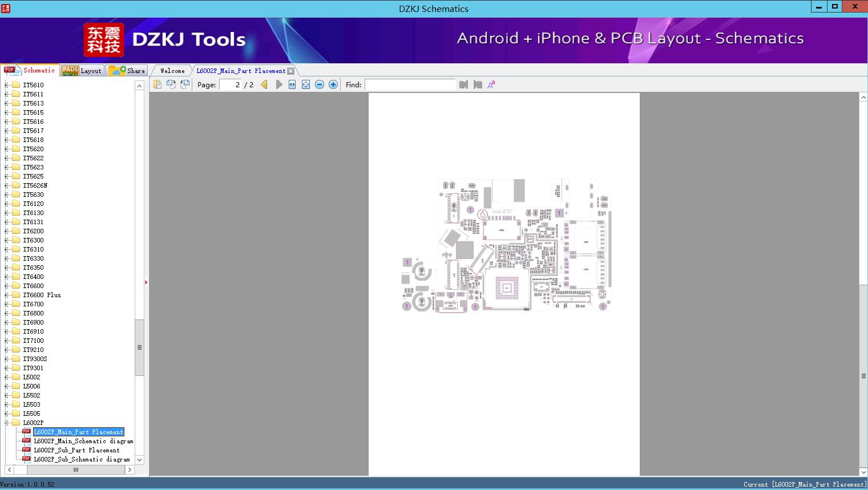
Task: Click the zoom out minus icon
Action: click(320, 84)
